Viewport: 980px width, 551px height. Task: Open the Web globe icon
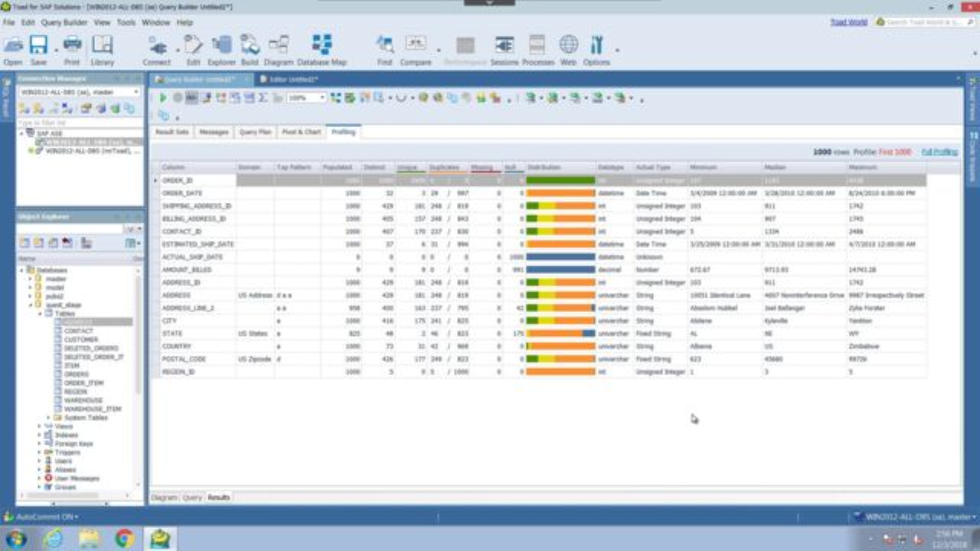(568, 45)
